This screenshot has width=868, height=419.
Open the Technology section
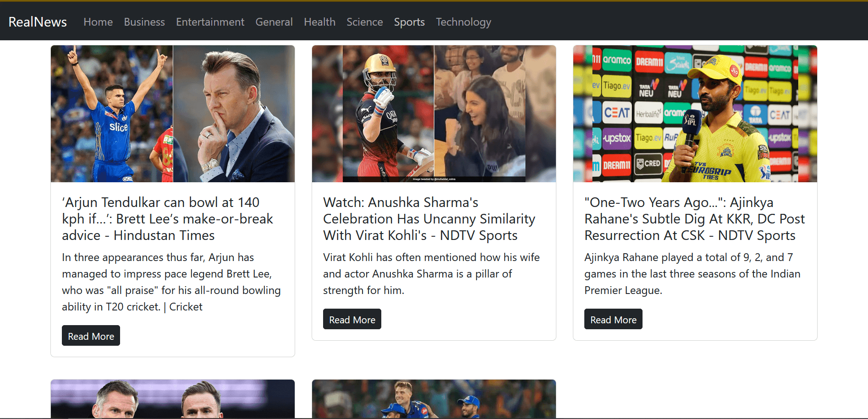pos(463,22)
